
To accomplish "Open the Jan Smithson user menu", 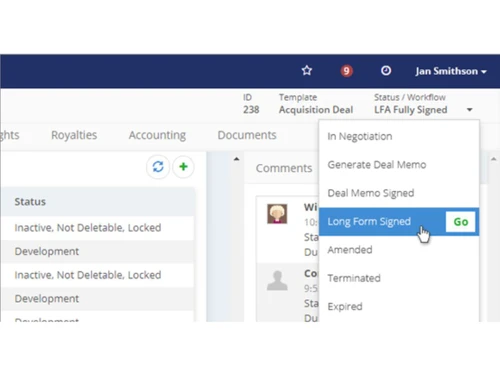I will tap(451, 71).
